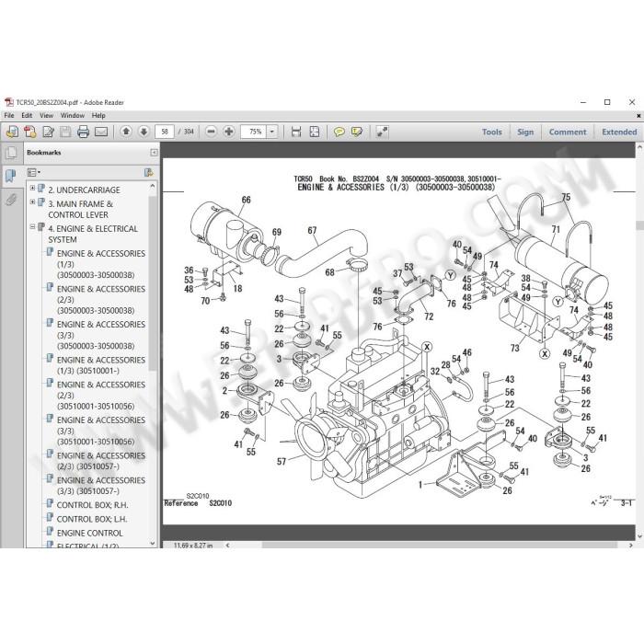Open ENGINE & ACCESSORIES (2/3) (30510057-) bookmark
This screenshot has height=644, width=644.
click(x=100, y=461)
